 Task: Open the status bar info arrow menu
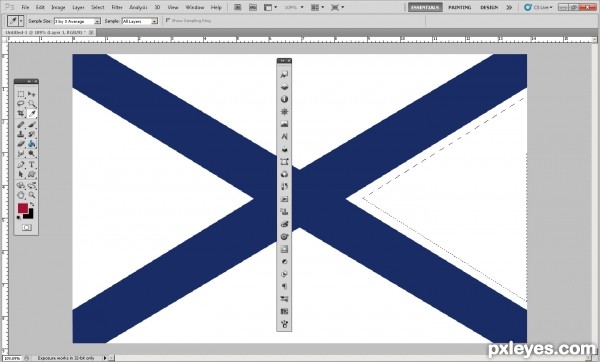point(105,358)
